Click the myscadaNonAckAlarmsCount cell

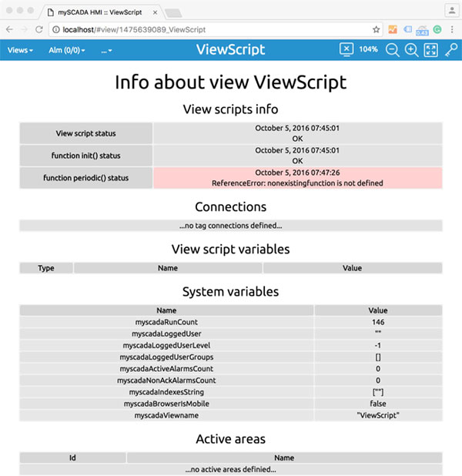point(166,380)
